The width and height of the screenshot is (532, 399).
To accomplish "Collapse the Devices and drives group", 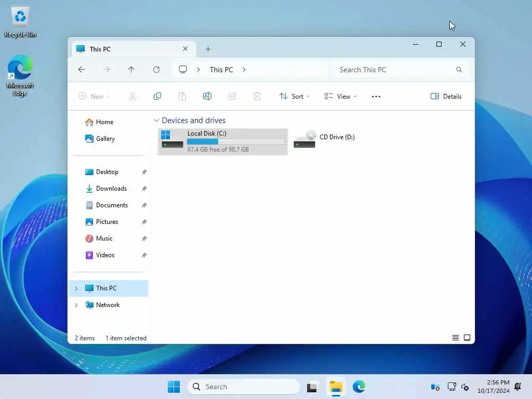I will tap(156, 121).
